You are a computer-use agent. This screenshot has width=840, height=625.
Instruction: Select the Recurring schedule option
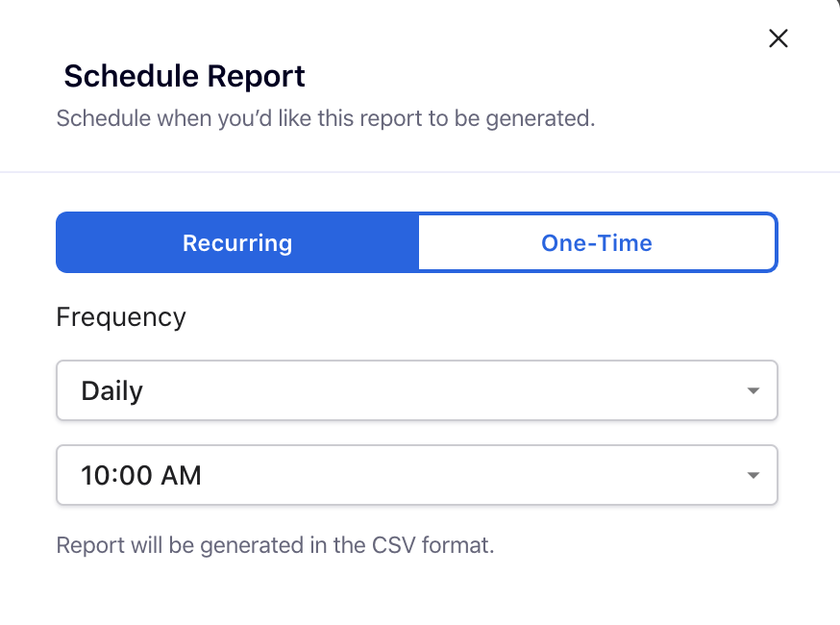[237, 243]
